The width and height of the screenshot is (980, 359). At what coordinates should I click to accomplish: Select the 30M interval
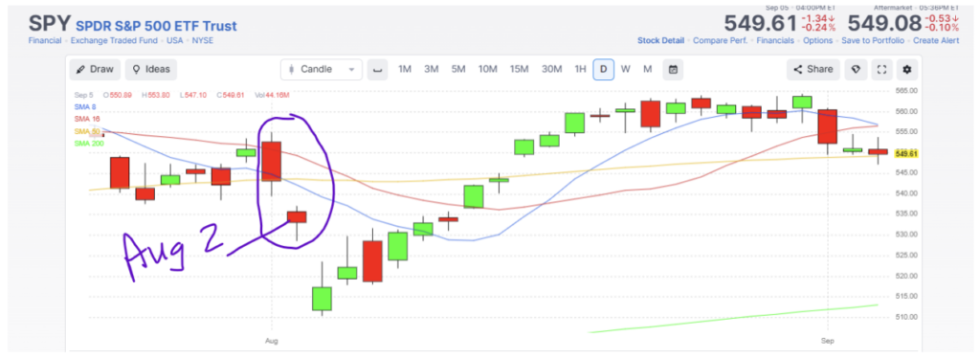coord(551,70)
